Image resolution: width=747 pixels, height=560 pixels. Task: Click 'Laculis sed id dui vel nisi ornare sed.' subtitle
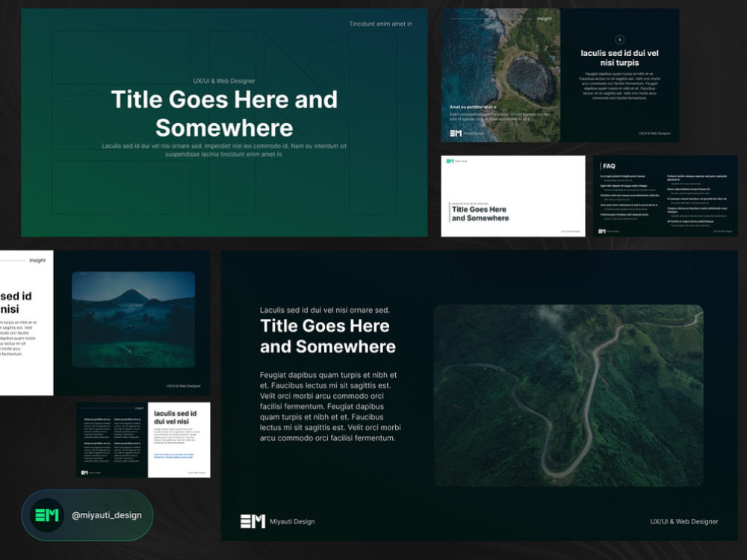click(x=324, y=310)
